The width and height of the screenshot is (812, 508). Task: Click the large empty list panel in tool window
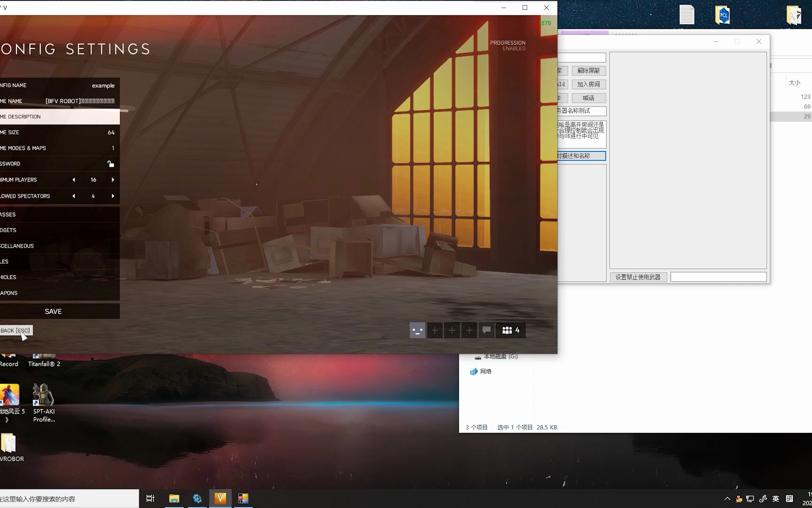[688, 160]
